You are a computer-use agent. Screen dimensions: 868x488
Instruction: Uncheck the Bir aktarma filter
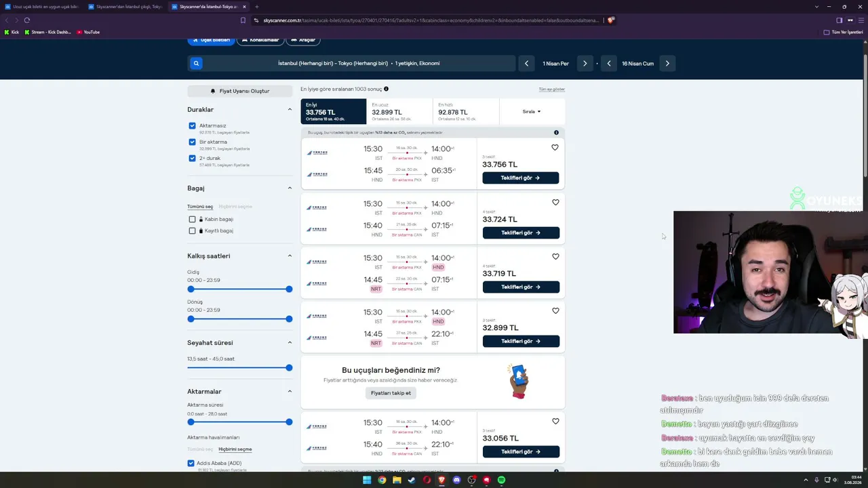(x=192, y=142)
